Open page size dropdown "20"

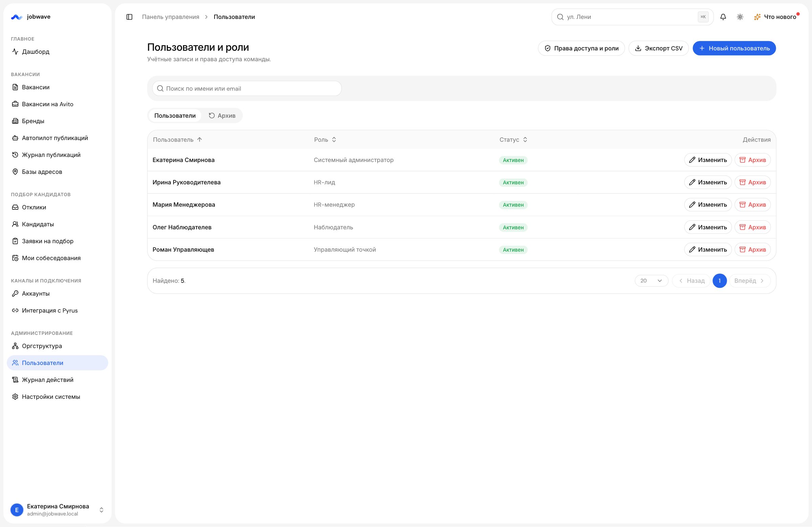click(651, 280)
